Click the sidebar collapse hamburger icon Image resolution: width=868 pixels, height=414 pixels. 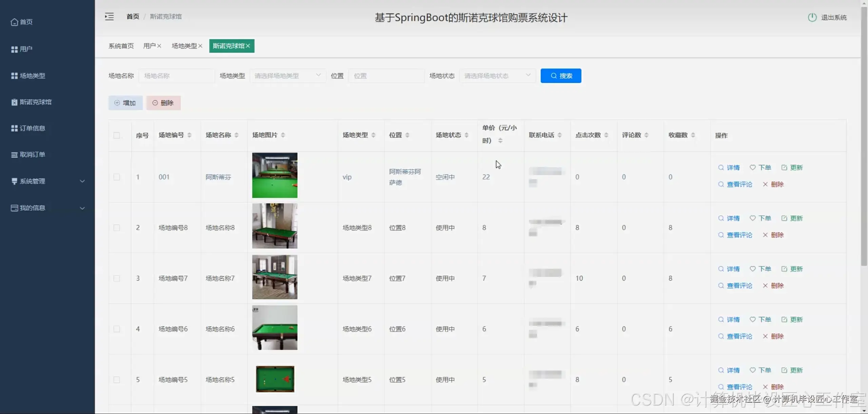point(109,16)
